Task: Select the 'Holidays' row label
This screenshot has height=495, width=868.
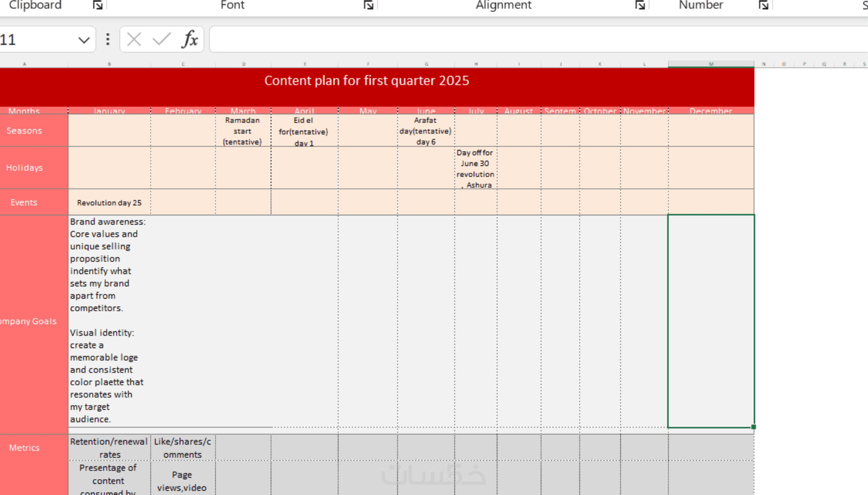Action: coord(34,168)
